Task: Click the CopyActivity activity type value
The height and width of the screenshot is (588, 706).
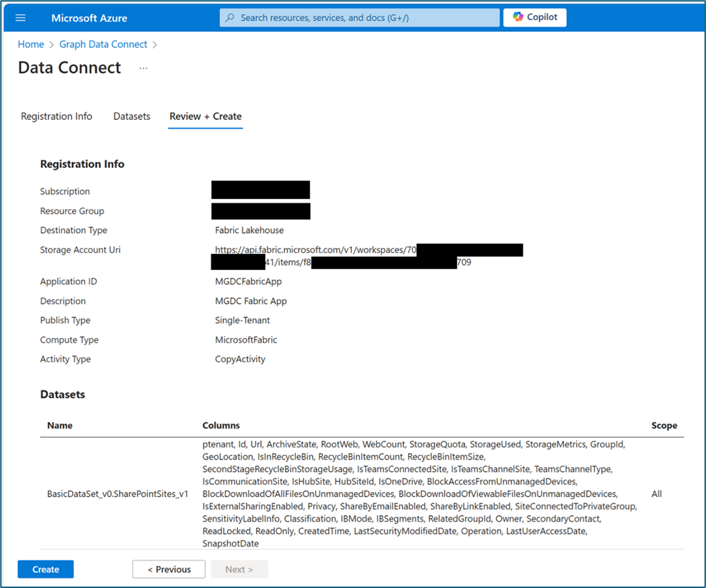Action: pyautogui.click(x=240, y=359)
